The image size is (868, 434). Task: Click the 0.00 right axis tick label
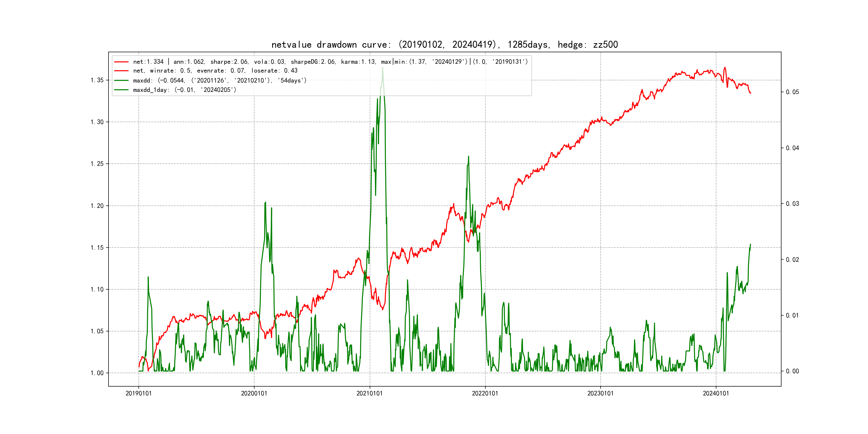coord(792,371)
